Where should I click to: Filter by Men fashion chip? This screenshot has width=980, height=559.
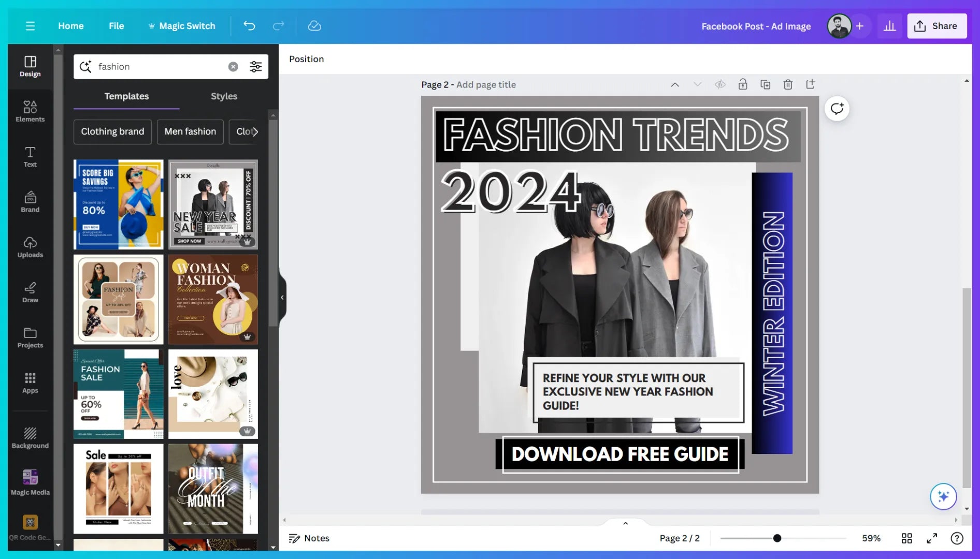coord(190,131)
